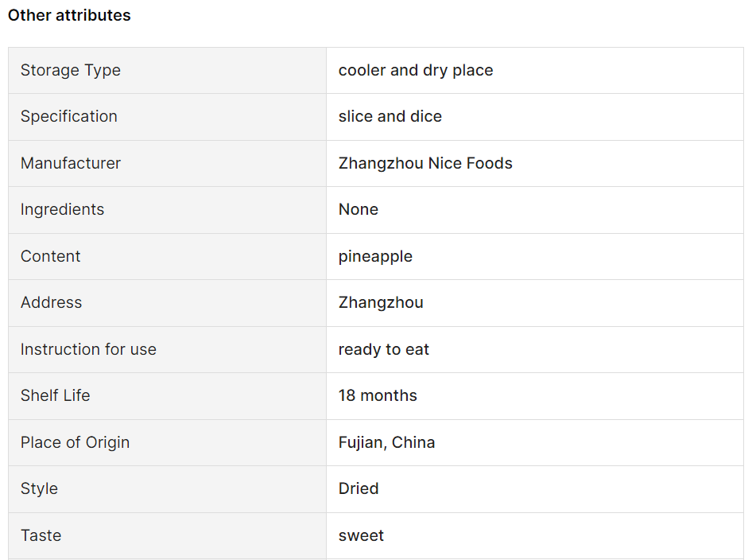Click the Other attributes heading
This screenshot has width=756, height=560.
pos(69,15)
